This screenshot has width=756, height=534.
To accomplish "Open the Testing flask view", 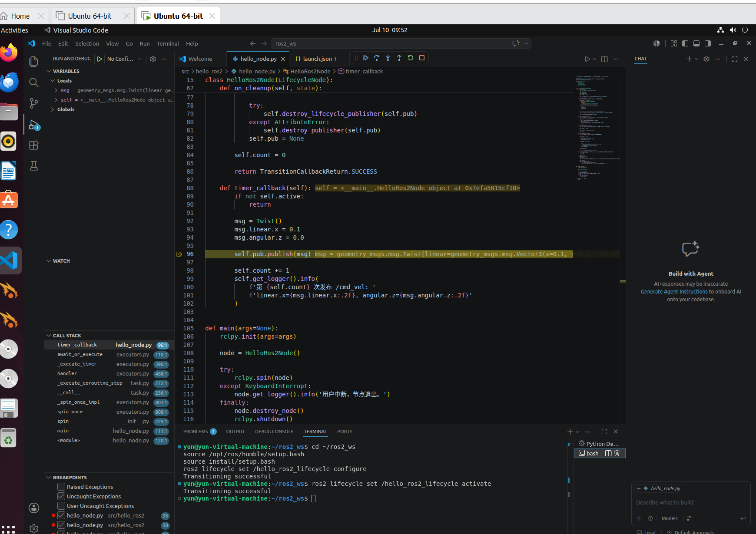I will 33,166.
